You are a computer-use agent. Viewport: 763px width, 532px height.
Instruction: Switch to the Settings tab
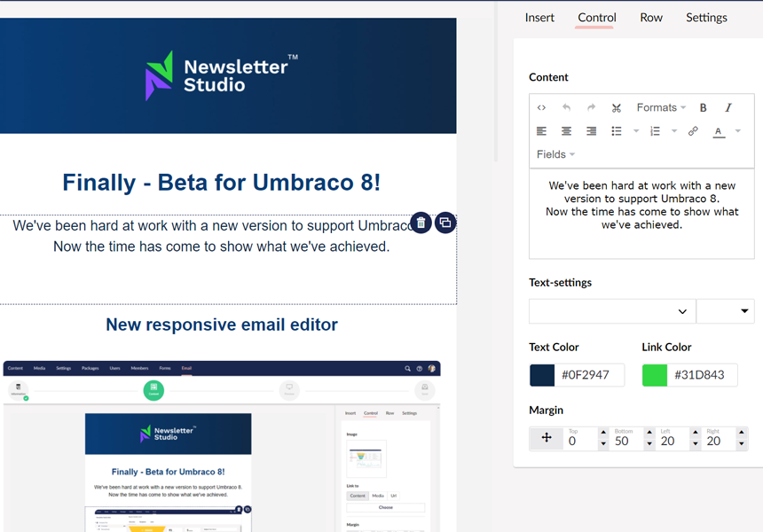pos(706,18)
